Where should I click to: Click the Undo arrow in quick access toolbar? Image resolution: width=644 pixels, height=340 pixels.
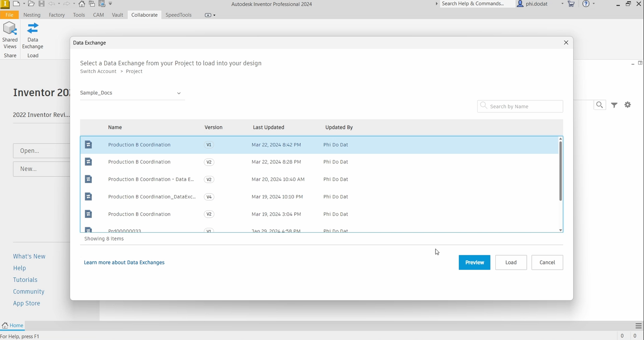[52, 4]
